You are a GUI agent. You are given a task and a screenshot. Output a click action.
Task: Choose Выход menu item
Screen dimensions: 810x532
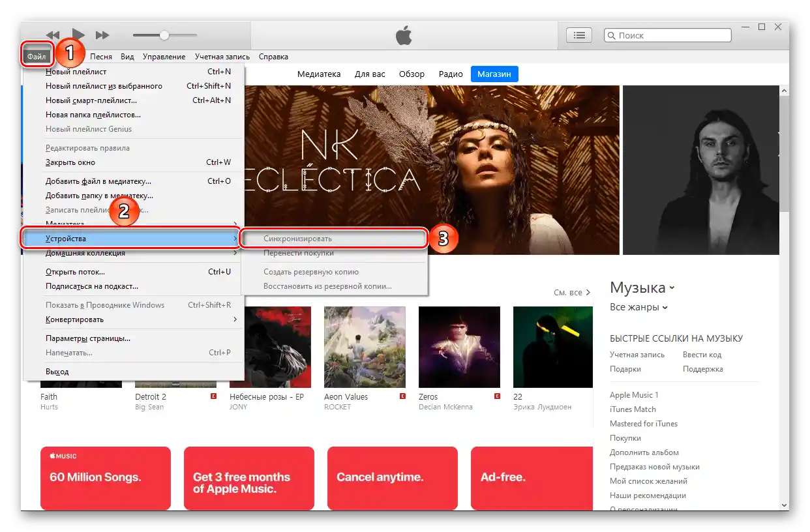coord(134,372)
